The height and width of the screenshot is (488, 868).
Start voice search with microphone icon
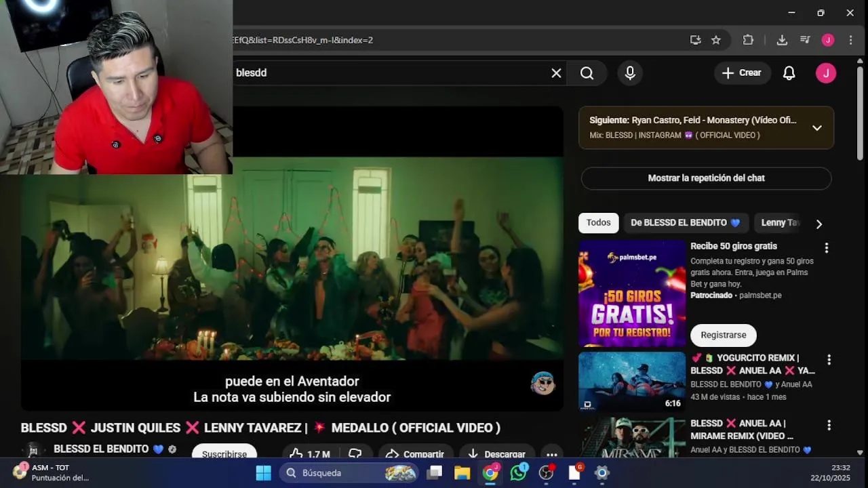tap(630, 73)
